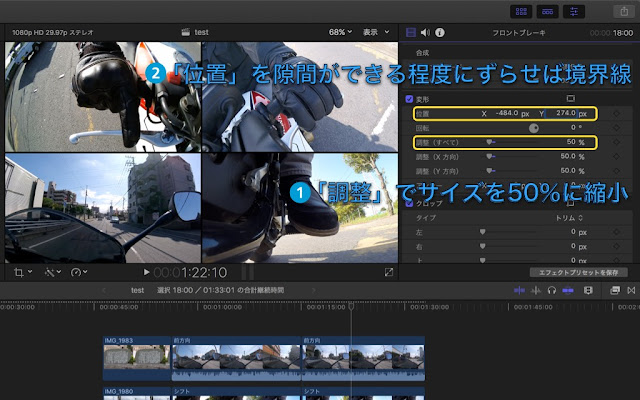Click the 調整（Y 方向）slider handle
640x400 pixels.
(x=489, y=171)
